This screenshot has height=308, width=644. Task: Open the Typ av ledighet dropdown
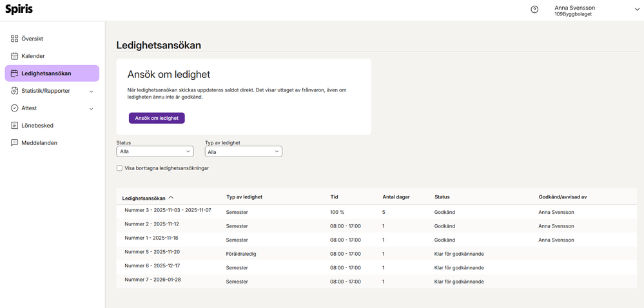(x=243, y=152)
